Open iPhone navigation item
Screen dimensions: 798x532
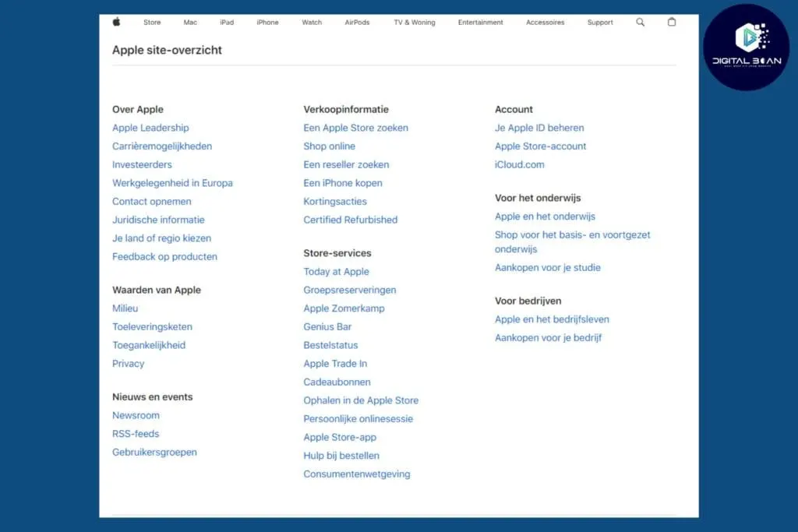[x=268, y=23]
